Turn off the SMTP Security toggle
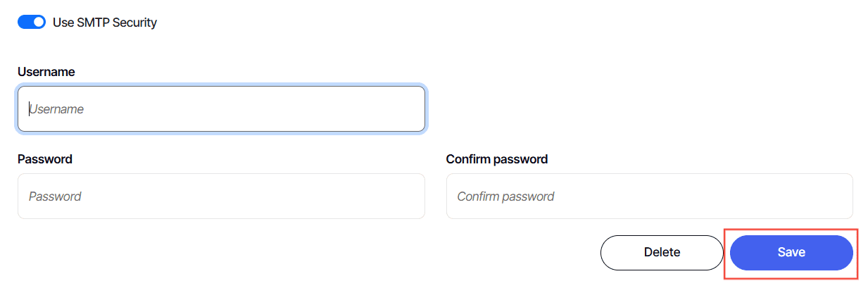This screenshot has height=281, width=868. (32, 23)
